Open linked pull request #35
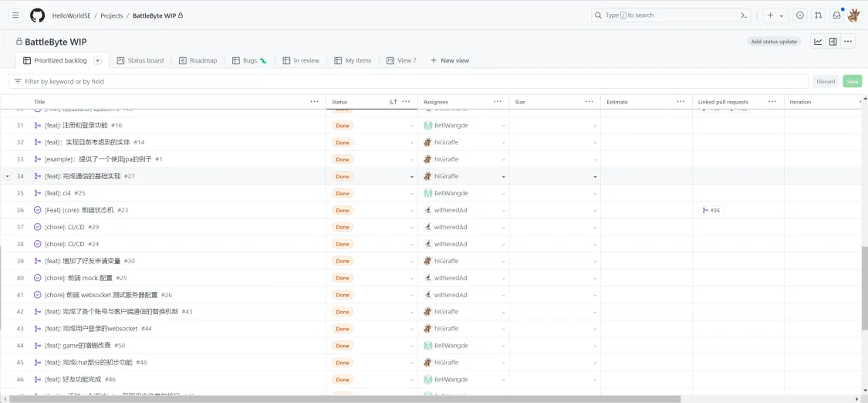 pyautogui.click(x=711, y=210)
